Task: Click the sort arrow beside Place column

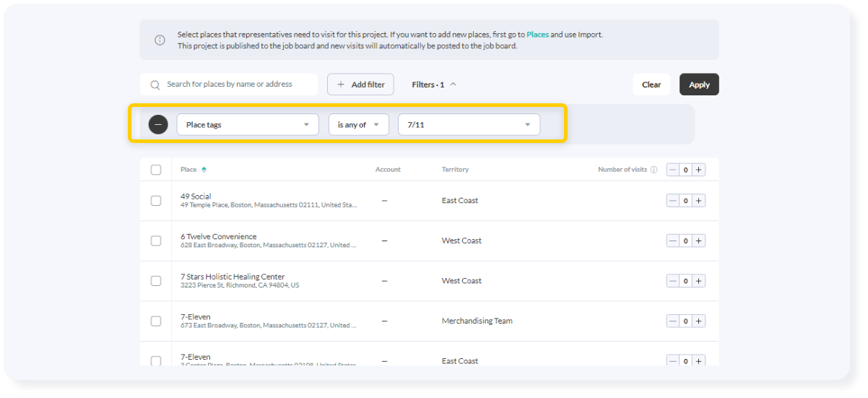Action: (x=204, y=170)
